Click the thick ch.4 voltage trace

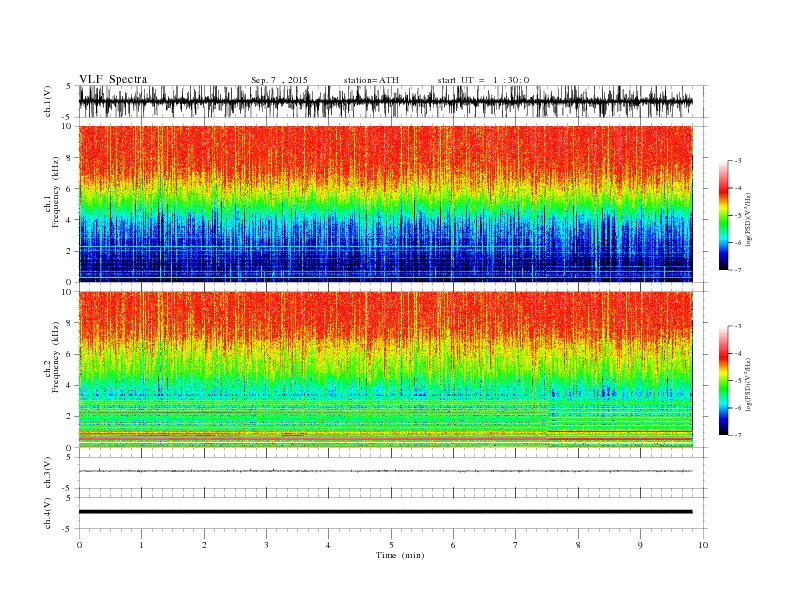coord(385,512)
